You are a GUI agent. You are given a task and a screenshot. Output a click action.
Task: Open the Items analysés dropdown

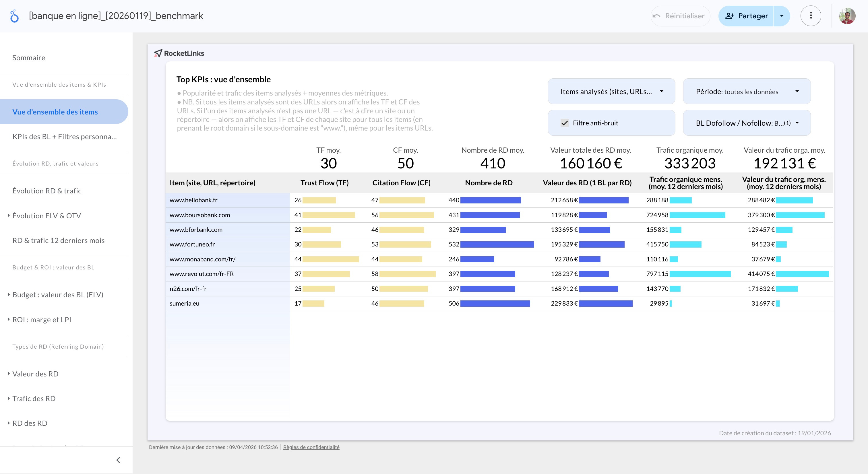click(612, 92)
